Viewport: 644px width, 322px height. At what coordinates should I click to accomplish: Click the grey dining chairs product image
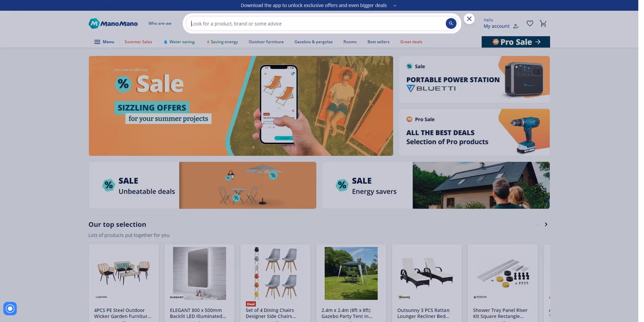275,273
